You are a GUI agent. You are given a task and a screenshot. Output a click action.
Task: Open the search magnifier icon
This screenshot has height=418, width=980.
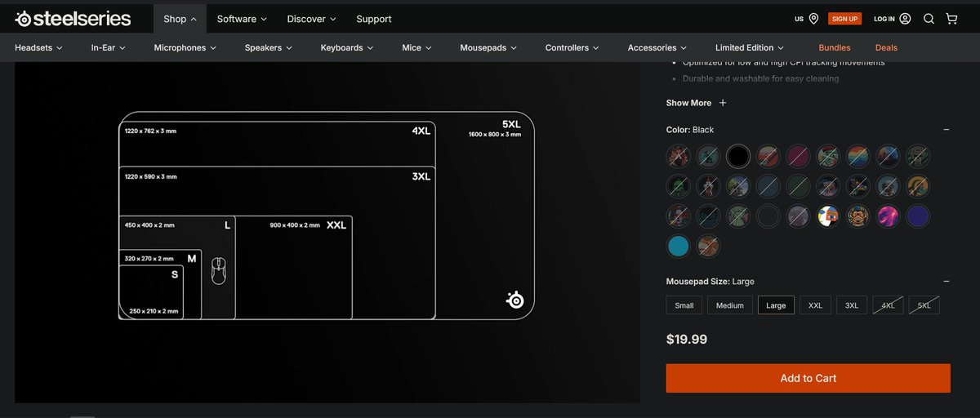pyautogui.click(x=929, y=18)
